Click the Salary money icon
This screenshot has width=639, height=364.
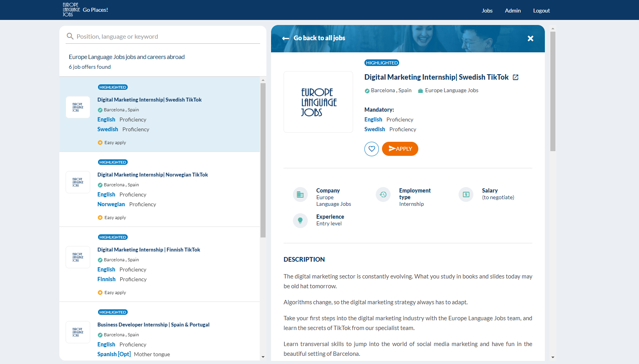coord(466,194)
